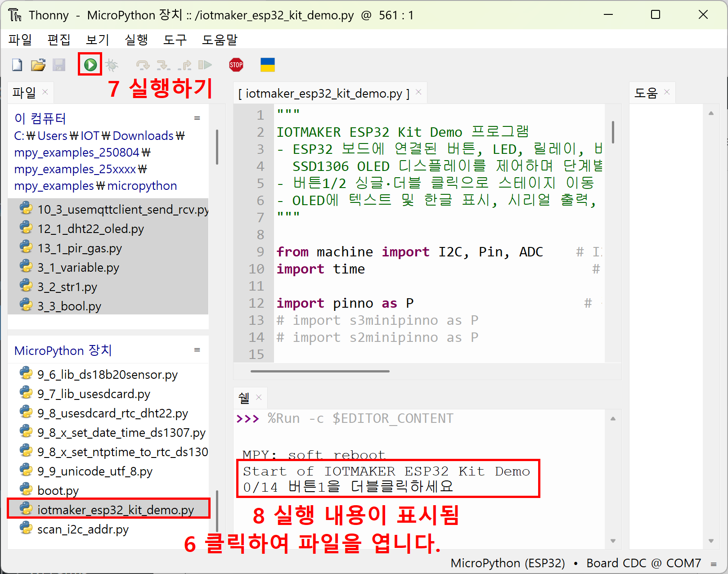Close the 쉘 shell tab
The width and height of the screenshot is (728, 574).
coord(259,397)
